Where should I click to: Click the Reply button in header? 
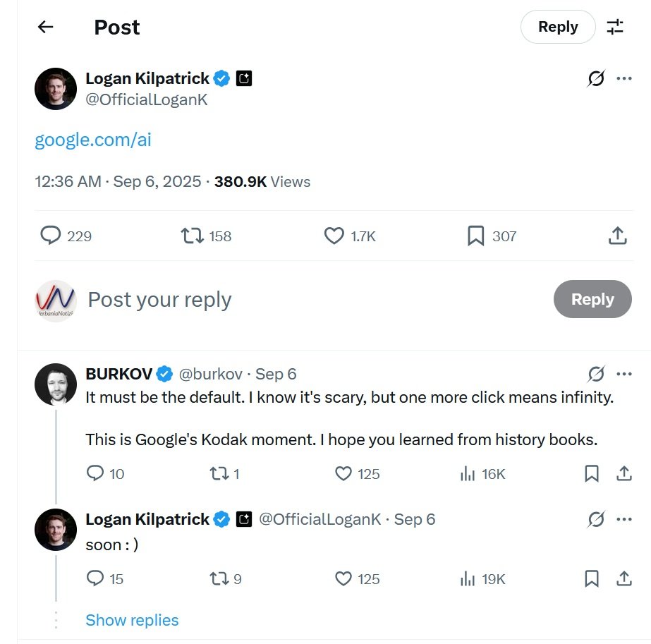click(558, 27)
